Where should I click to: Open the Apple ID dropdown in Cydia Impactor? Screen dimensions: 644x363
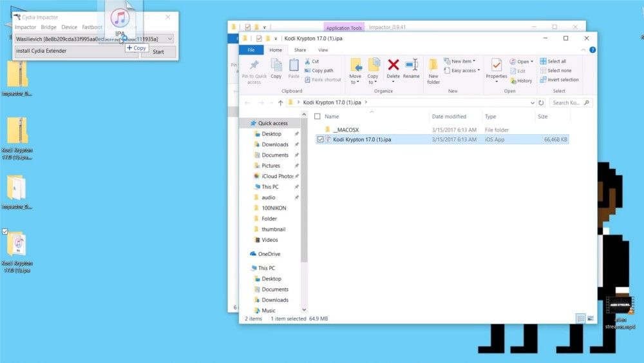point(169,39)
